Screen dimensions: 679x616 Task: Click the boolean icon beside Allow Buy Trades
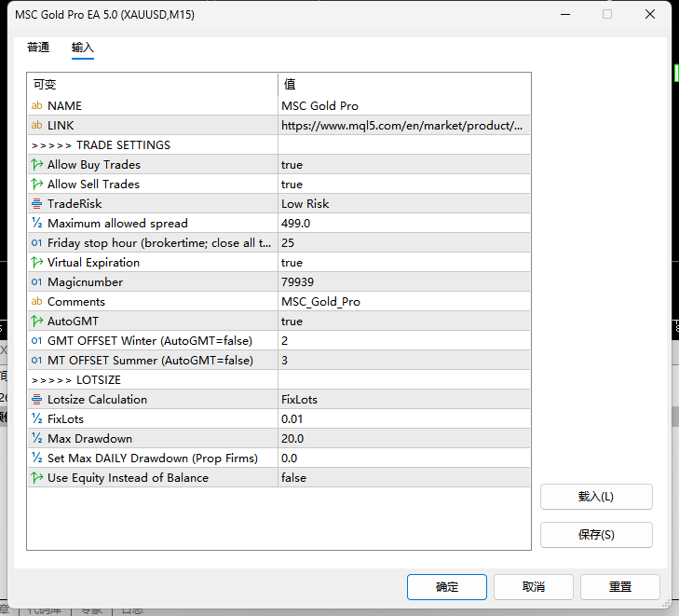tap(37, 165)
